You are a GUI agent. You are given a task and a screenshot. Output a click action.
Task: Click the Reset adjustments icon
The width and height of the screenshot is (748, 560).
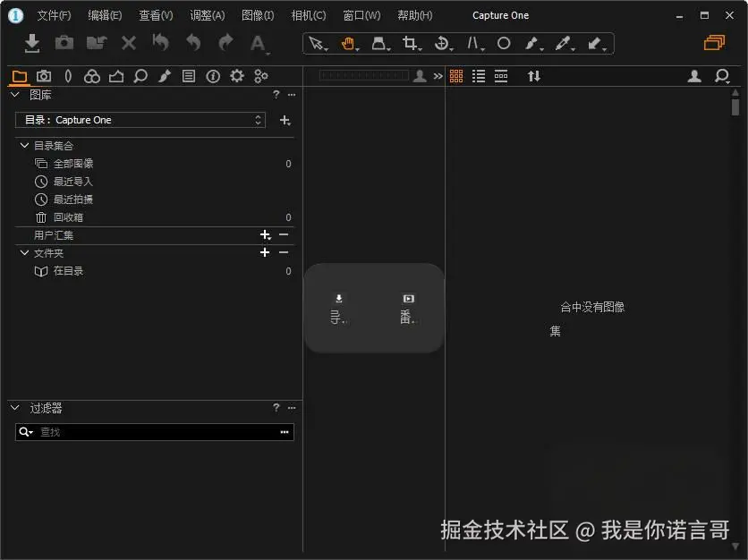pyautogui.click(x=161, y=42)
